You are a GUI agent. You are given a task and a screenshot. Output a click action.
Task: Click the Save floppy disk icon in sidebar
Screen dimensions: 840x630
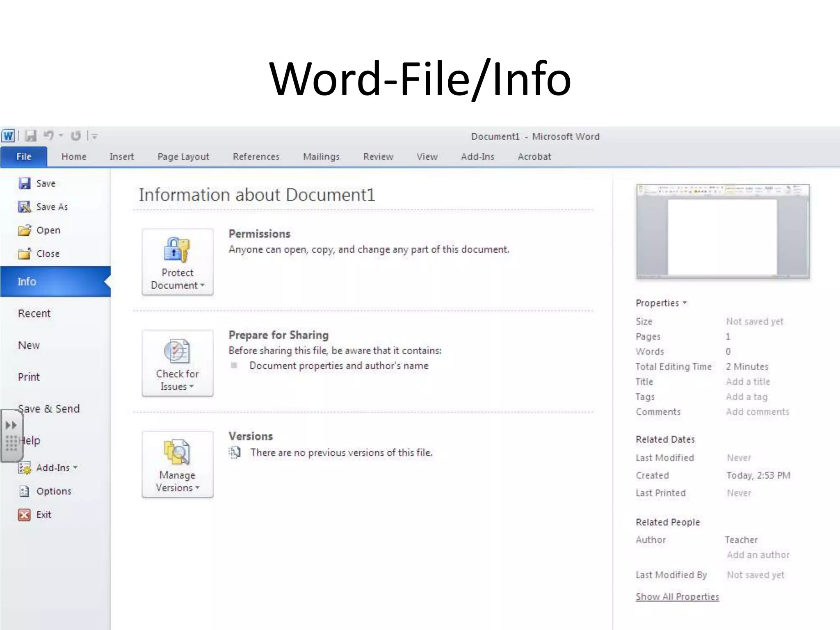(25, 183)
